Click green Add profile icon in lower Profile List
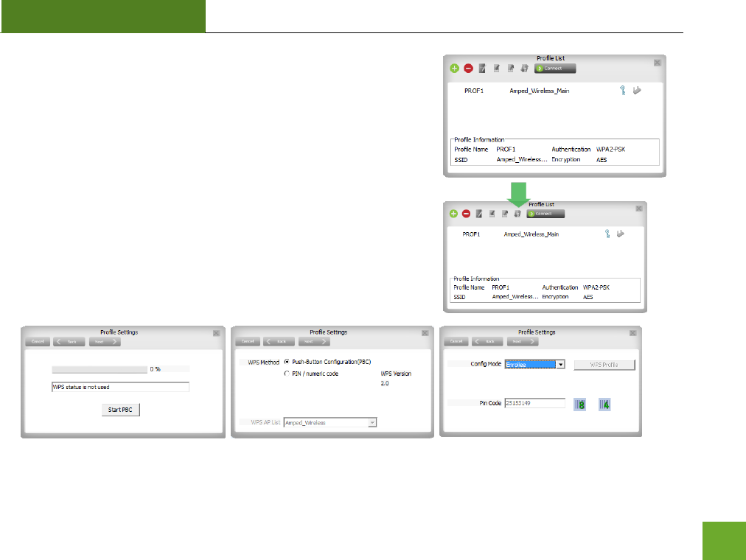This screenshot has width=746, height=560. [x=453, y=214]
